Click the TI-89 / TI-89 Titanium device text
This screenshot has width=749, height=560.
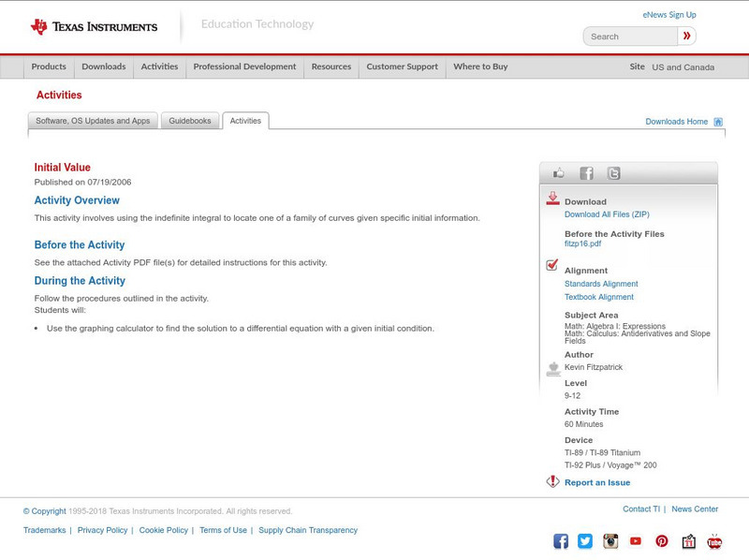(x=602, y=452)
